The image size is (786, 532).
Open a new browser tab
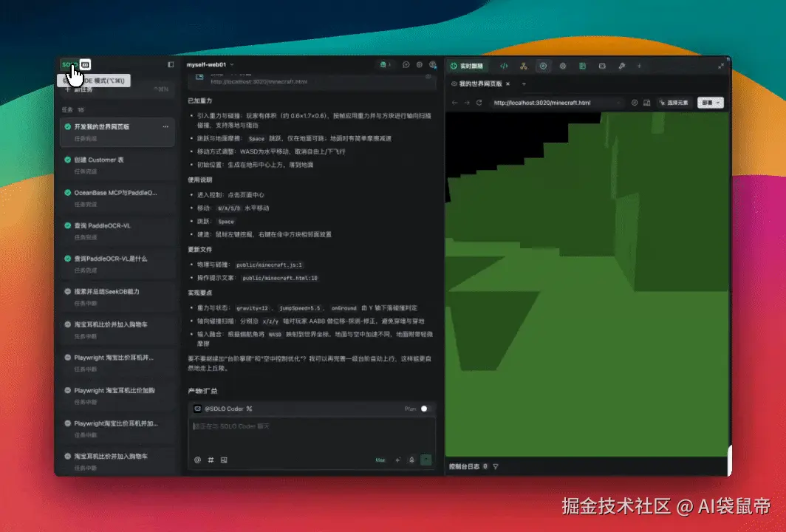[524, 83]
